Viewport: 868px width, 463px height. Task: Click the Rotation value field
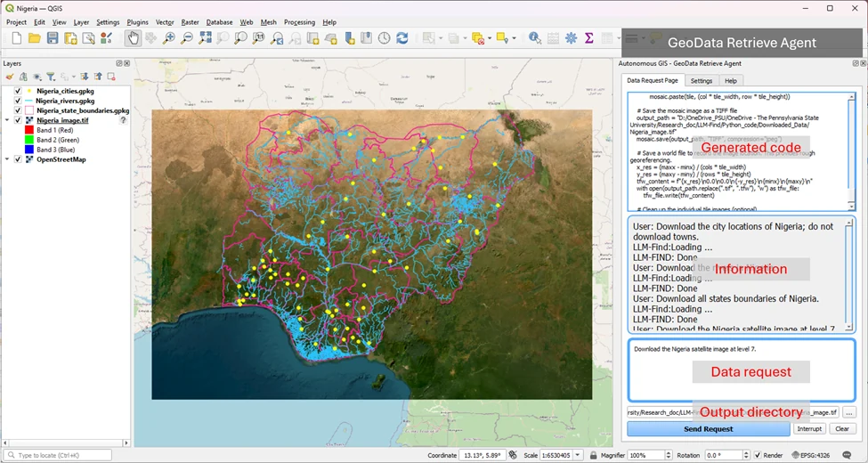[x=726, y=455]
